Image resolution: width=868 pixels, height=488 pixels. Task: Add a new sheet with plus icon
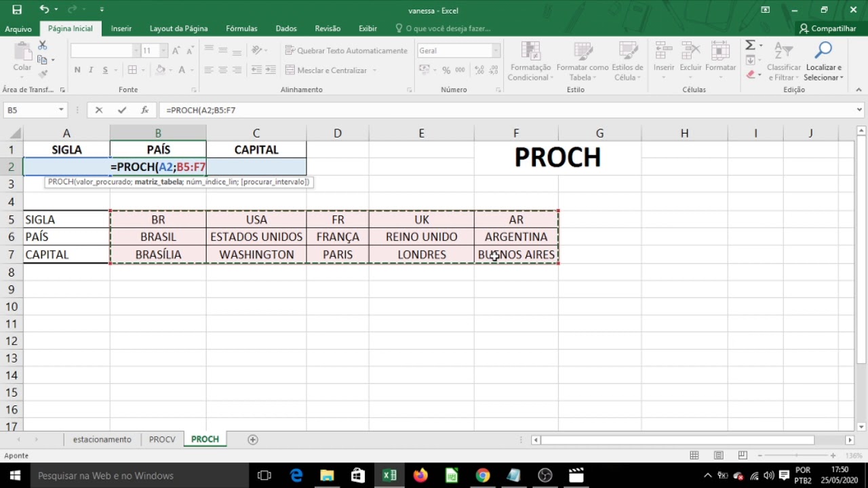click(x=253, y=440)
